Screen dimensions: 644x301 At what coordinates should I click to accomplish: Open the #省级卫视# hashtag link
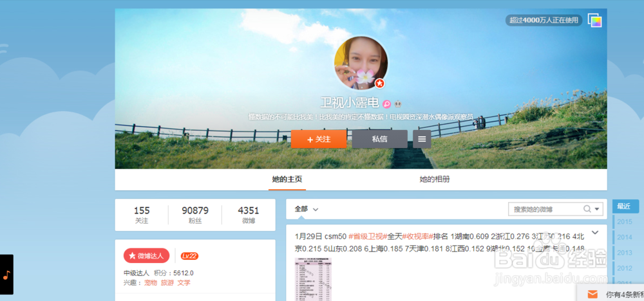[368, 236]
